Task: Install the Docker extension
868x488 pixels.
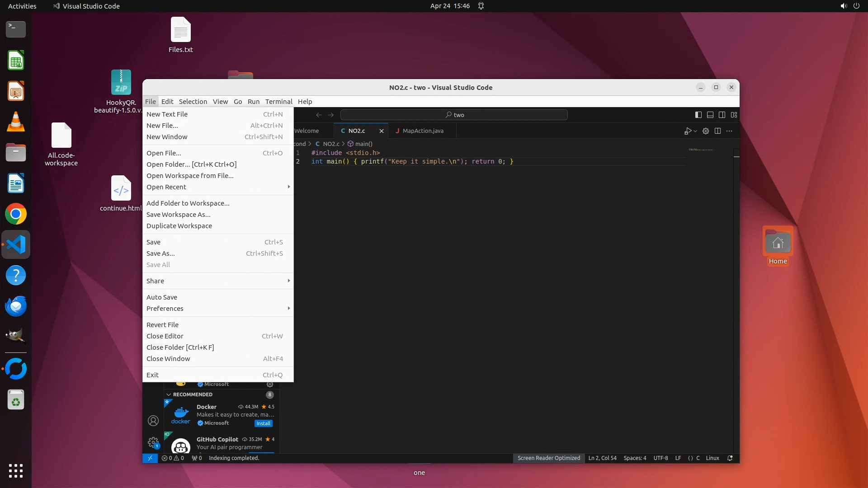Action: click(263, 423)
